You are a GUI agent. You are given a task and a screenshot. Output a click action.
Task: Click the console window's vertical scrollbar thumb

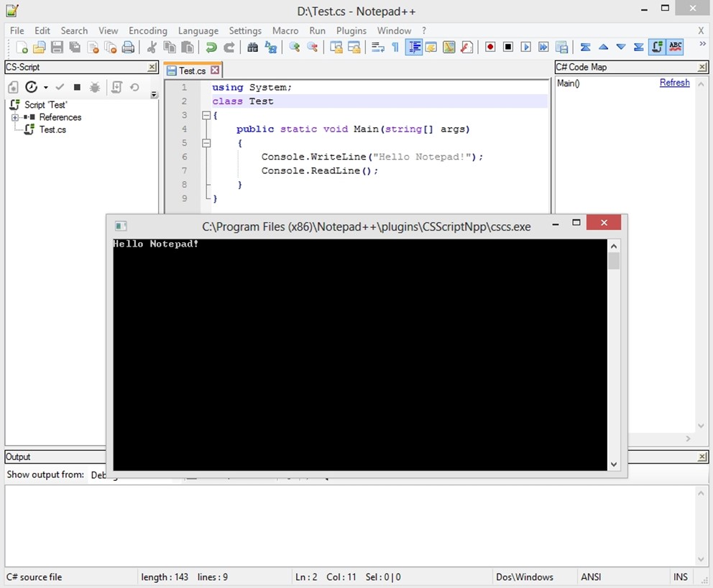pos(613,261)
